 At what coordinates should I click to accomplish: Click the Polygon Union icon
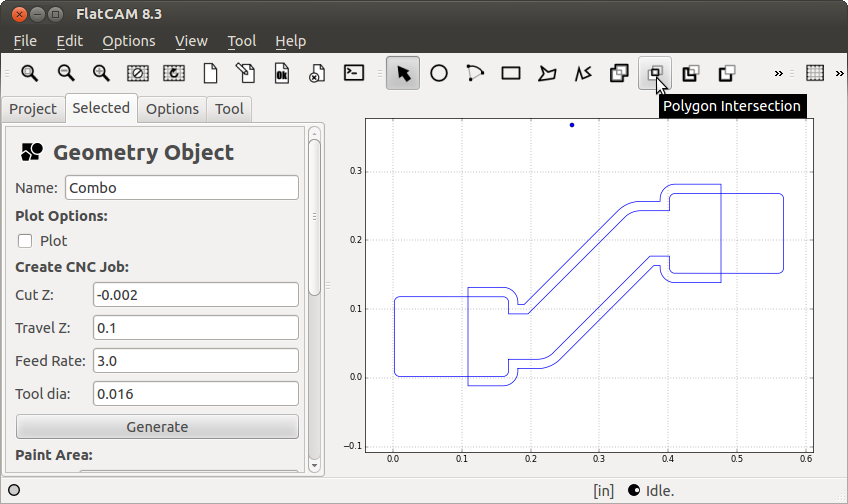[619, 73]
